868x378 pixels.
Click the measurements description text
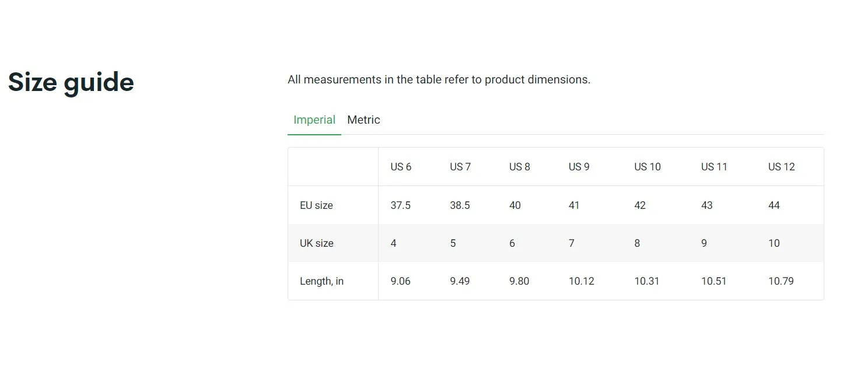[x=439, y=79]
